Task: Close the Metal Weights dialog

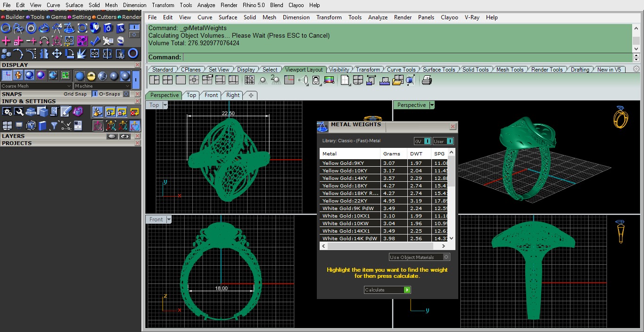Action: [x=453, y=126]
